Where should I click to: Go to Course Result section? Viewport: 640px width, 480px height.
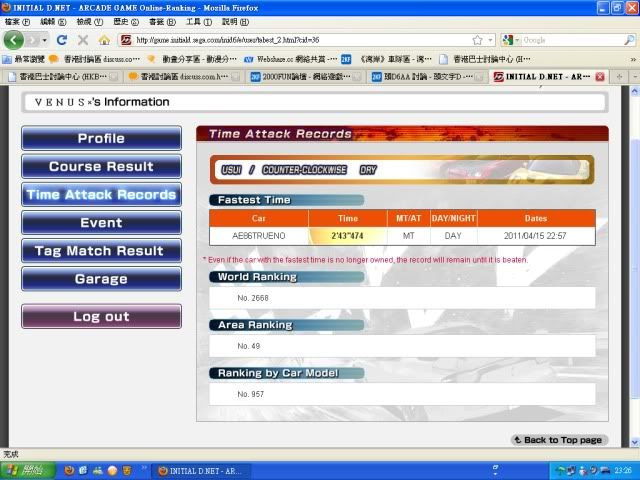pos(101,166)
